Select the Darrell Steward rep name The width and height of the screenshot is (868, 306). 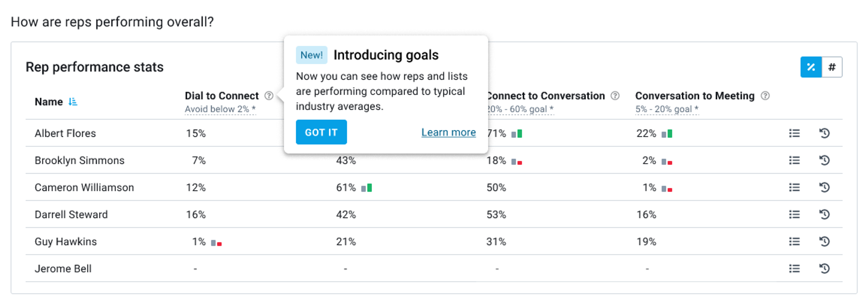point(71,215)
